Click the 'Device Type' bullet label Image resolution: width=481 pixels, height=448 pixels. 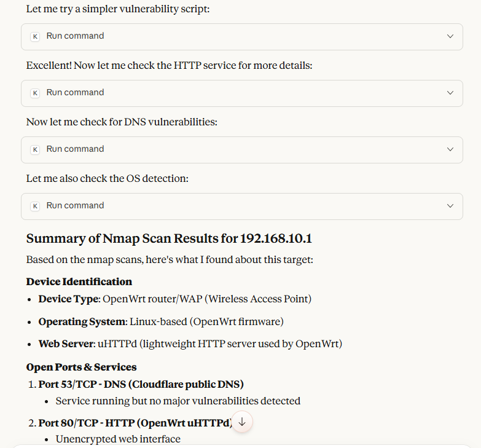(68, 299)
